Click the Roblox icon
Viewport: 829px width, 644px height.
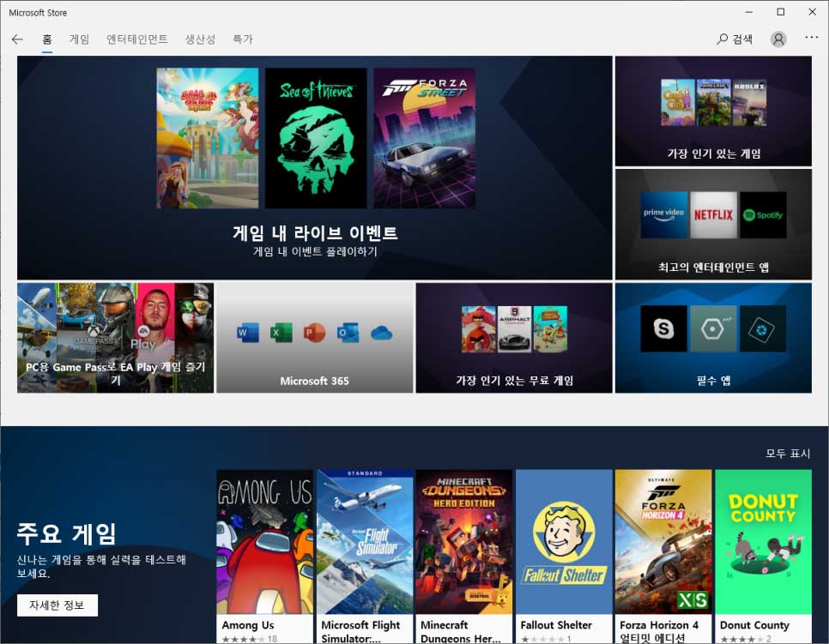click(x=749, y=103)
